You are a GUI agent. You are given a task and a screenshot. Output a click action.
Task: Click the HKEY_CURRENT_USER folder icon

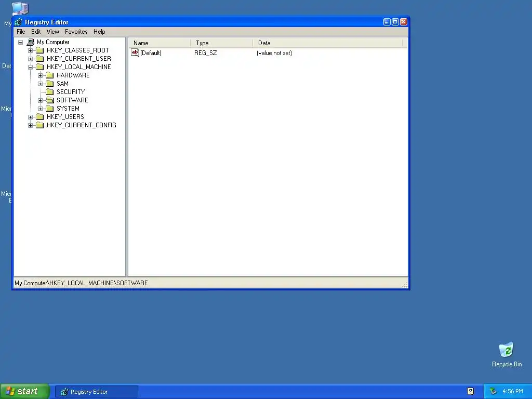click(40, 59)
